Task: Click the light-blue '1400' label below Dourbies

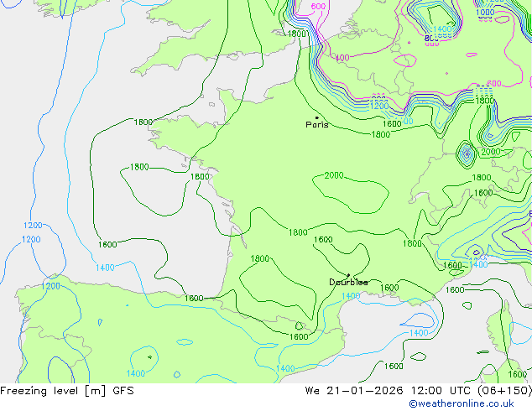Action: pyautogui.click(x=351, y=296)
